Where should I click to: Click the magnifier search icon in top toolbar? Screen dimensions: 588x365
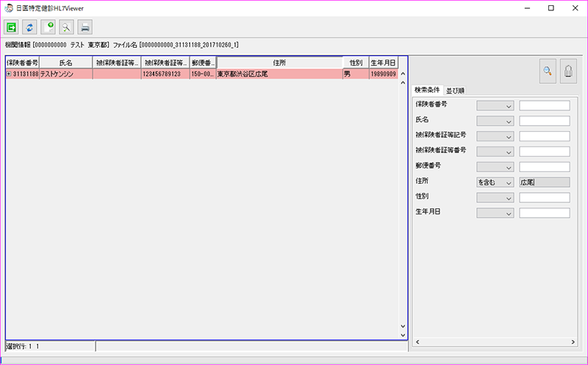tap(67, 27)
